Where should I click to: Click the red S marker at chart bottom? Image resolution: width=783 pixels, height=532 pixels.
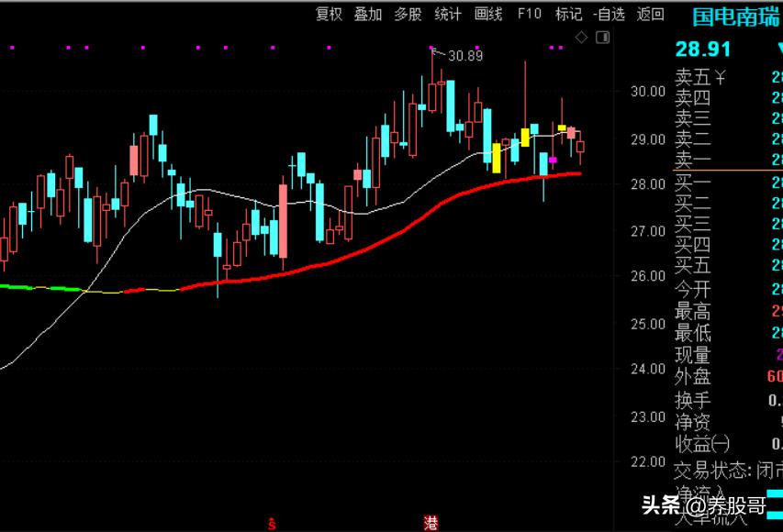click(272, 524)
